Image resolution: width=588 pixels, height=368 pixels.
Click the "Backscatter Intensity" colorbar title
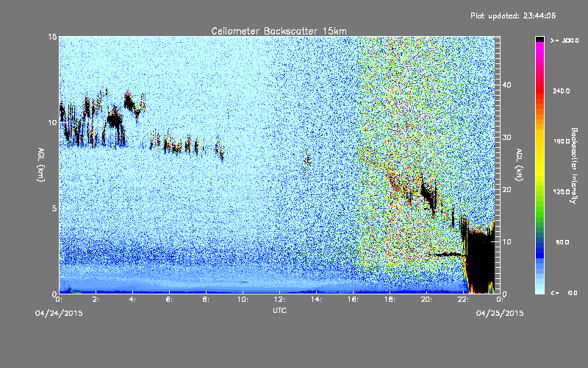pos(574,166)
